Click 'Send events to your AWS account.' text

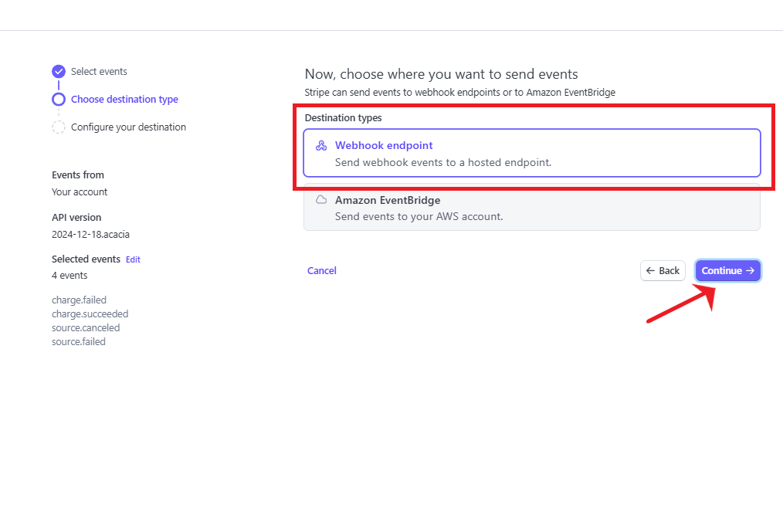[419, 216]
